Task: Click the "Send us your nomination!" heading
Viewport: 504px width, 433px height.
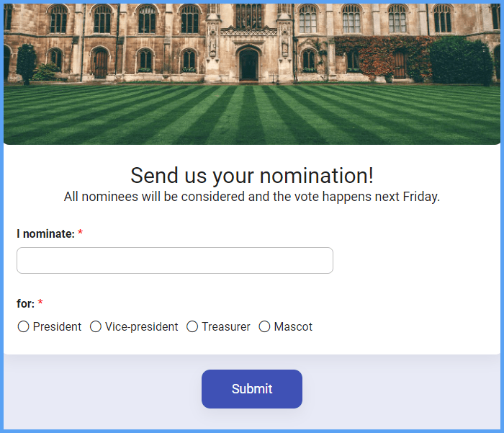Action: (252, 176)
